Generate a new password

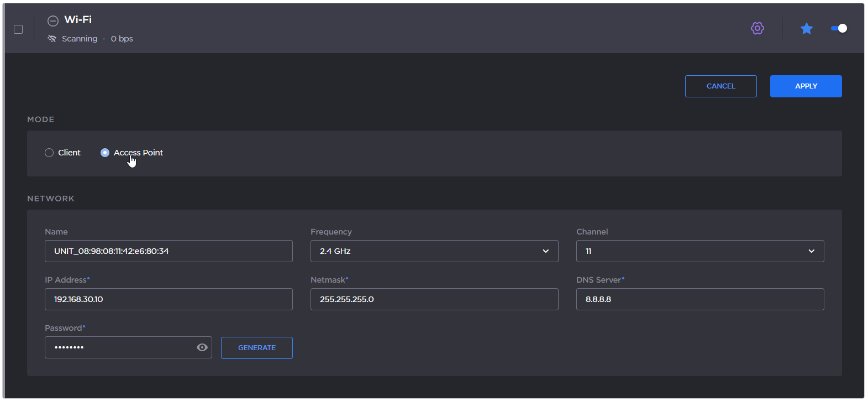pyautogui.click(x=256, y=348)
